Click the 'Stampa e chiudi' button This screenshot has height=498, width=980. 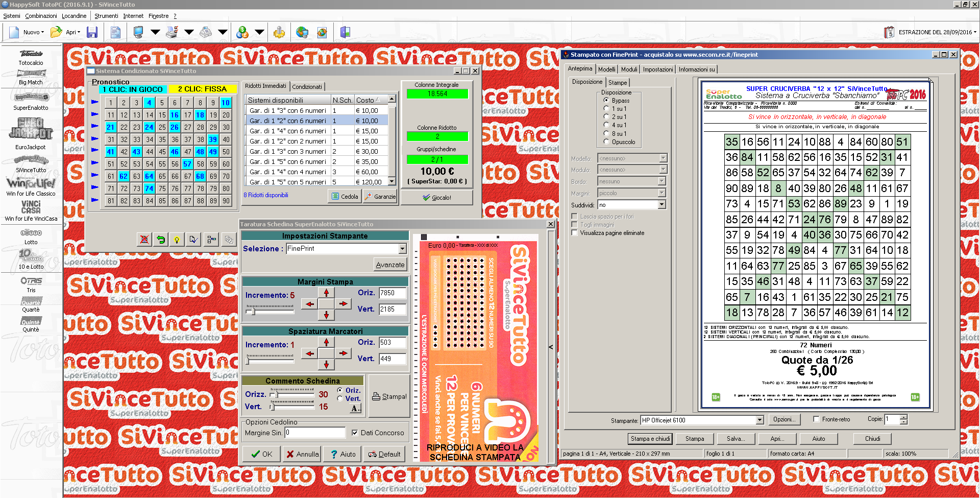tap(650, 439)
